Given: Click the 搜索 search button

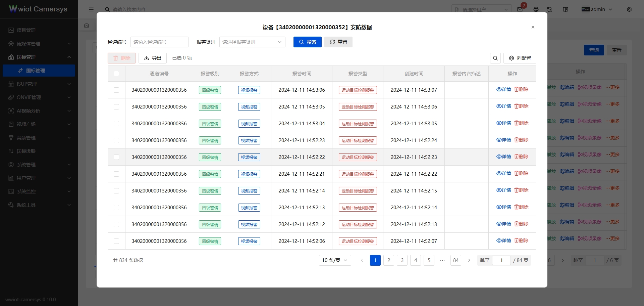Looking at the screenshot, I should click(307, 42).
